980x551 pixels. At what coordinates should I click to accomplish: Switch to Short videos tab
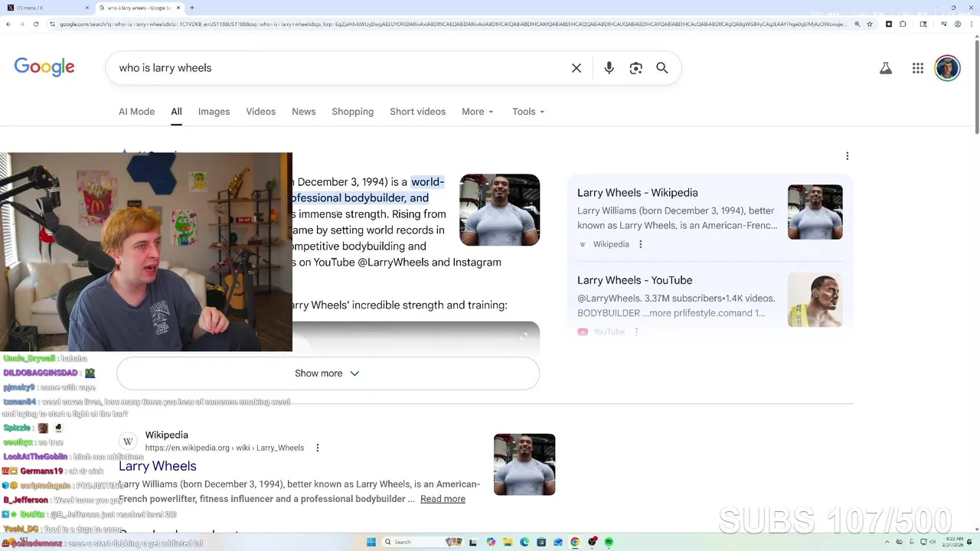click(x=417, y=112)
